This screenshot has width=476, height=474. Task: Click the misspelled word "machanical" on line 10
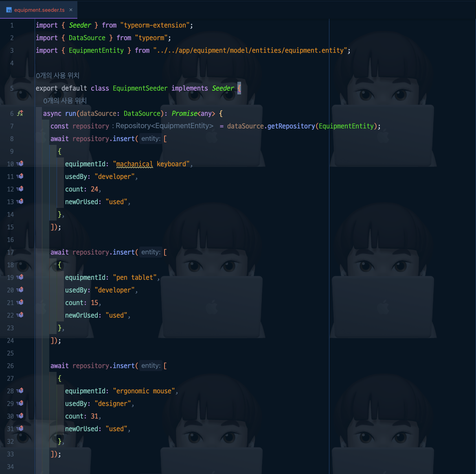[134, 164]
